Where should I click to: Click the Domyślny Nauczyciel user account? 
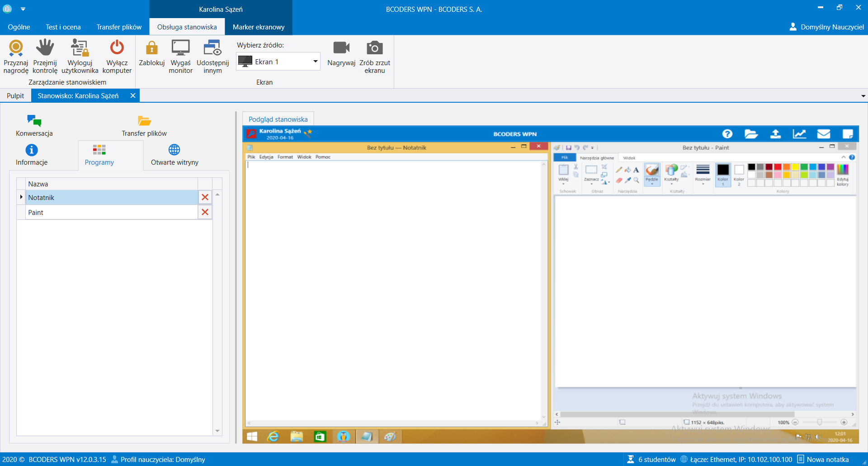click(826, 27)
